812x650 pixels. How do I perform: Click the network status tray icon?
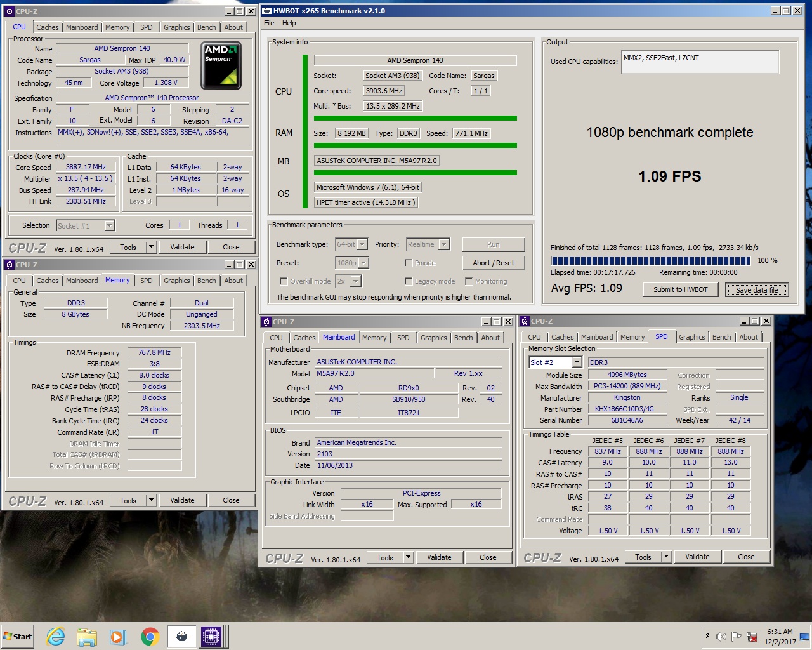pyautogui.click(x=752, y=636)
